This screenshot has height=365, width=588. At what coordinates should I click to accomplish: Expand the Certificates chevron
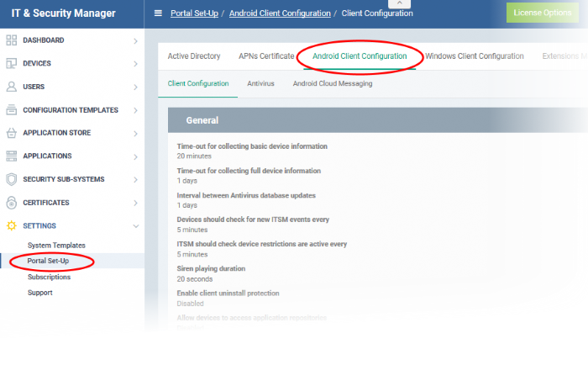(136, 204)
